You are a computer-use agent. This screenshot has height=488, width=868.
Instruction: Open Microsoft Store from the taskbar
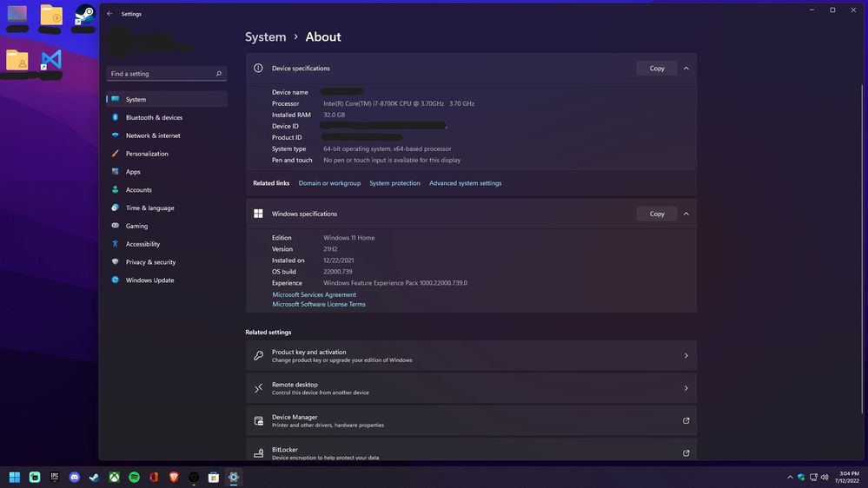[x=214, y=477]
